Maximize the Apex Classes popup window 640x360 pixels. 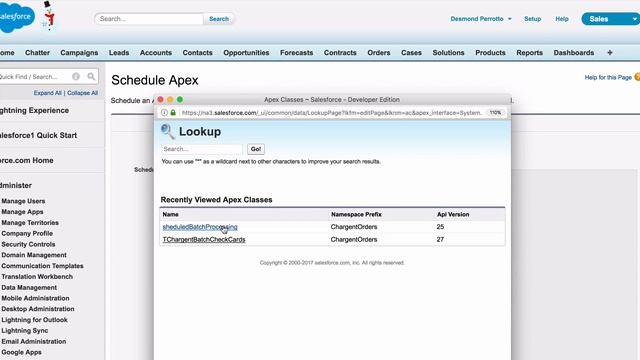[x=180, y=100]
